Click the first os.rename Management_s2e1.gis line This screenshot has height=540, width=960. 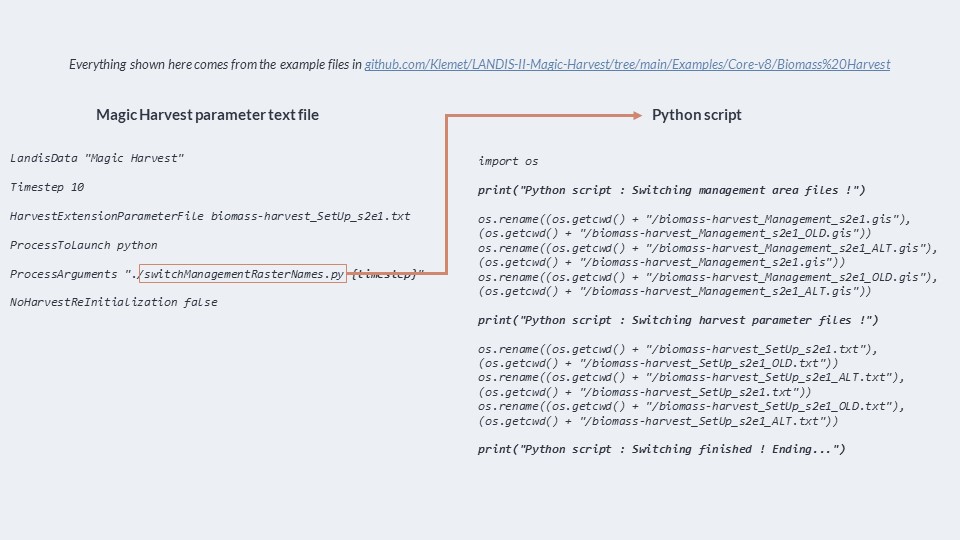[695, 219]
